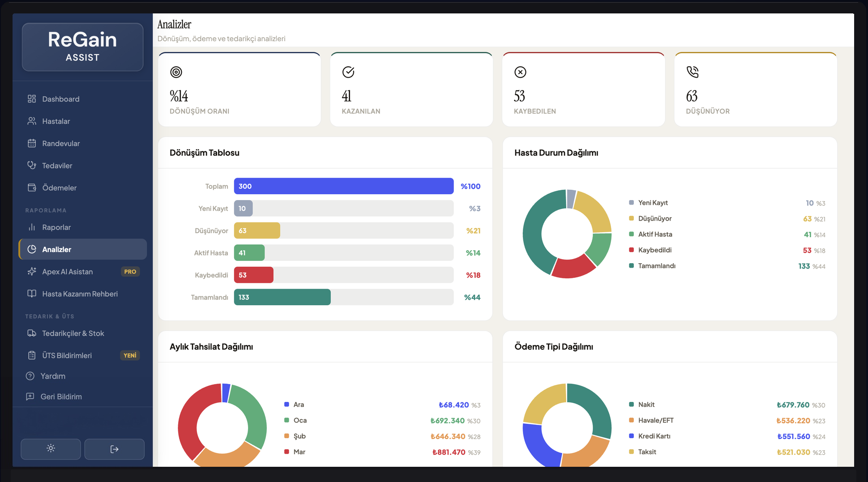Click the Apex AI Asistan sparkle icon
Screen dimensions: 868x482
[32, 272]
